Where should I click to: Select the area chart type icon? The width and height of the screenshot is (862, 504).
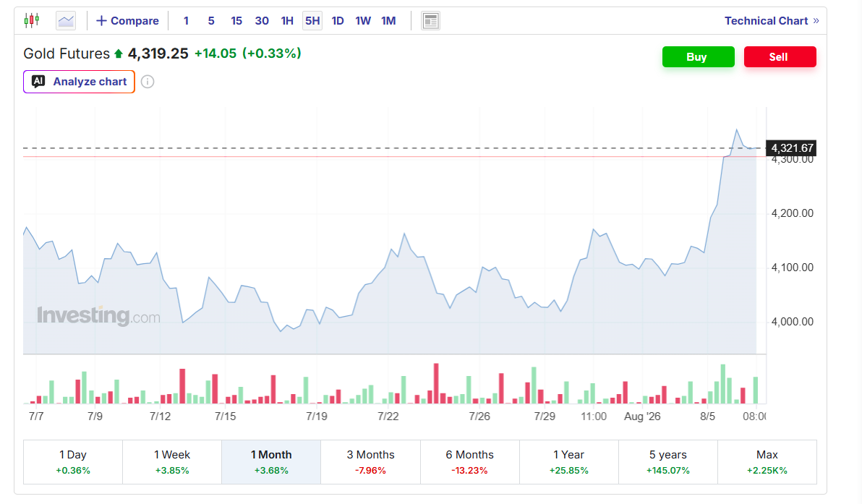tap(66, 21)
